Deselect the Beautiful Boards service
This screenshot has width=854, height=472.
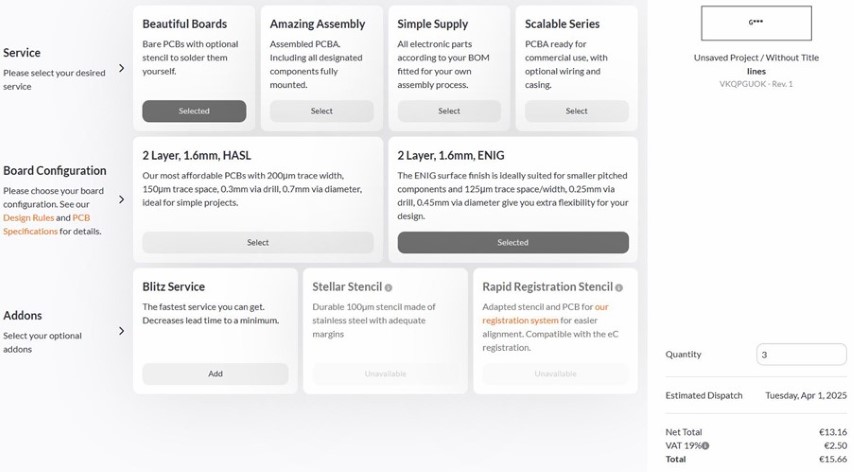[x=194, y=111]
